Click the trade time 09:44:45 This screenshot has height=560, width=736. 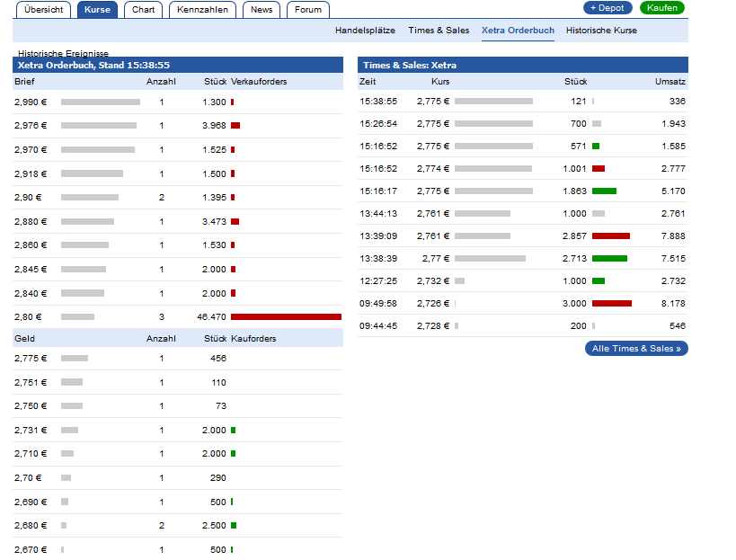(378, 325)
